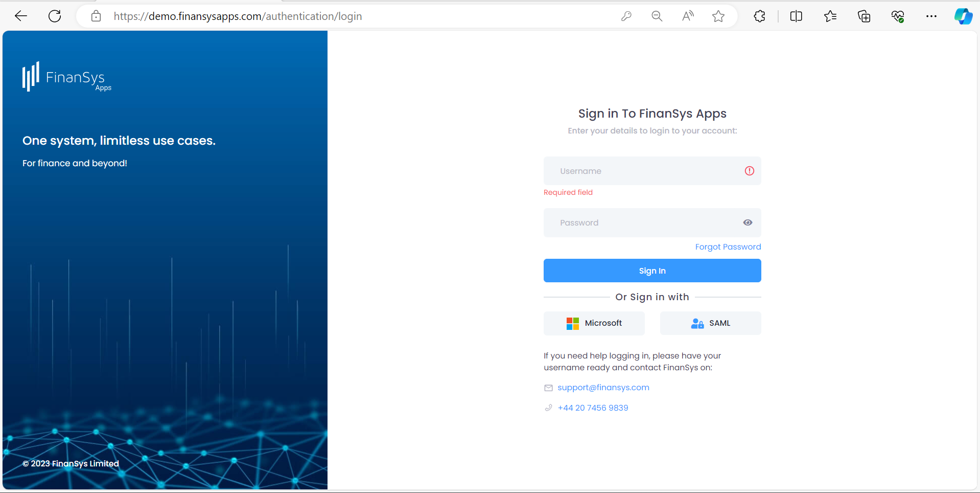
Task: Click the red error icon in Username field
Action: pyautogui.click(x=750, y=171)
